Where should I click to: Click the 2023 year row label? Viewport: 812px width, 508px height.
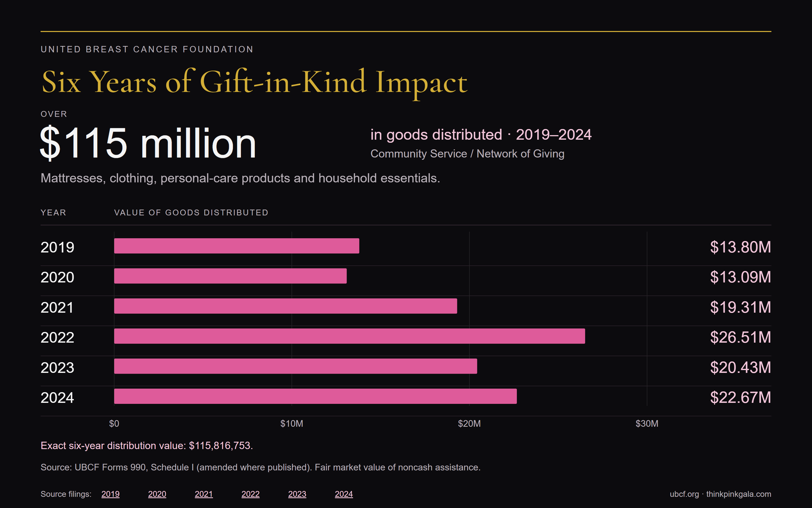(57, 368)
